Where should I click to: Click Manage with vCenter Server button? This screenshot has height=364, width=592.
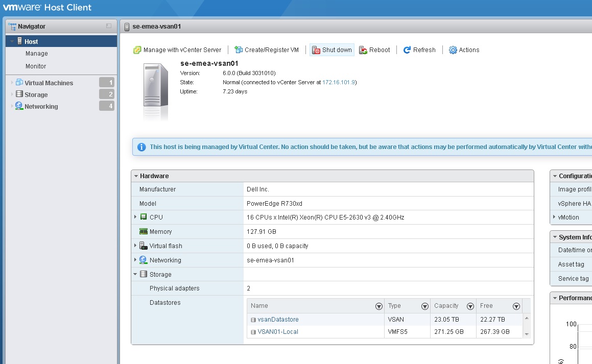click(177, 50)
